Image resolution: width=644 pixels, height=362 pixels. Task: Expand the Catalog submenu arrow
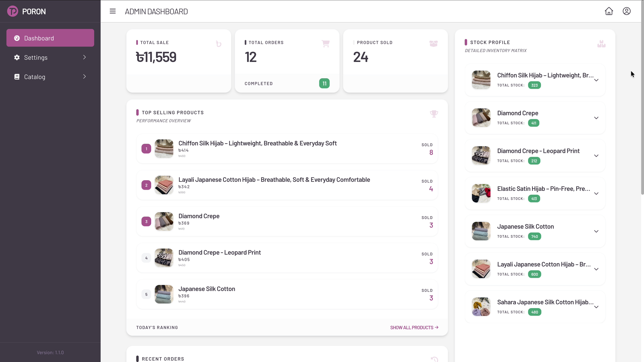click(x=85, y=76)
